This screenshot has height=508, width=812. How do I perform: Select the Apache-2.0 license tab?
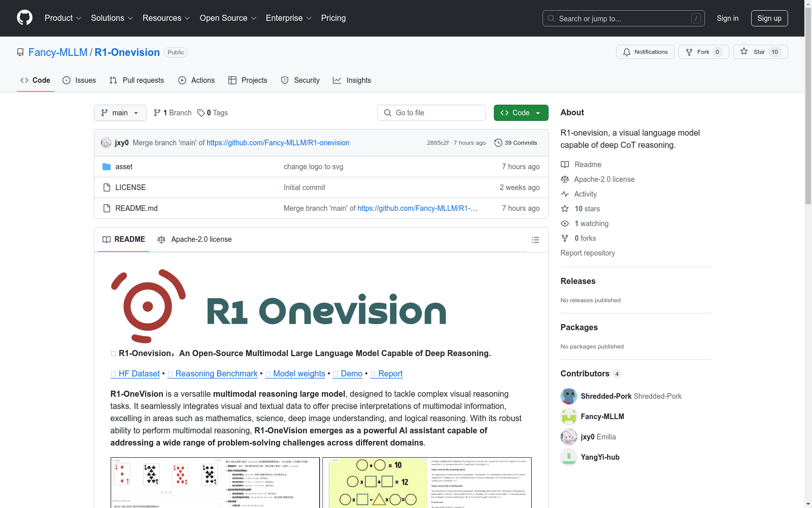(x=194, y=239)
